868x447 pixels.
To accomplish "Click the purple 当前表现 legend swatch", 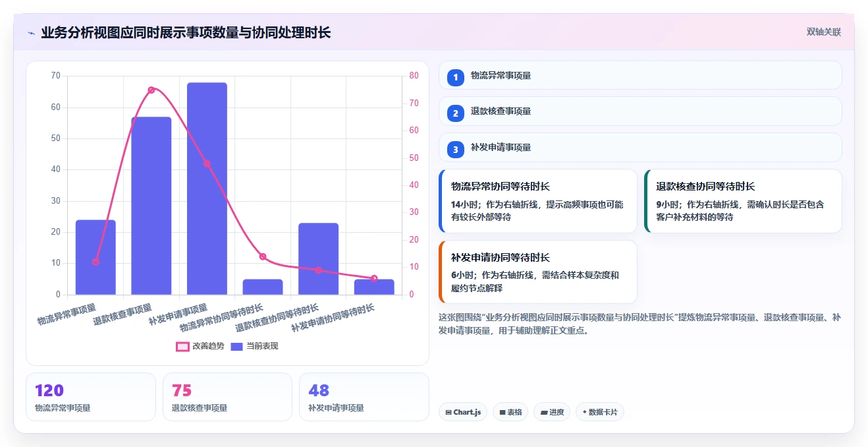I will pyautogui.click(x=237, y=347).
